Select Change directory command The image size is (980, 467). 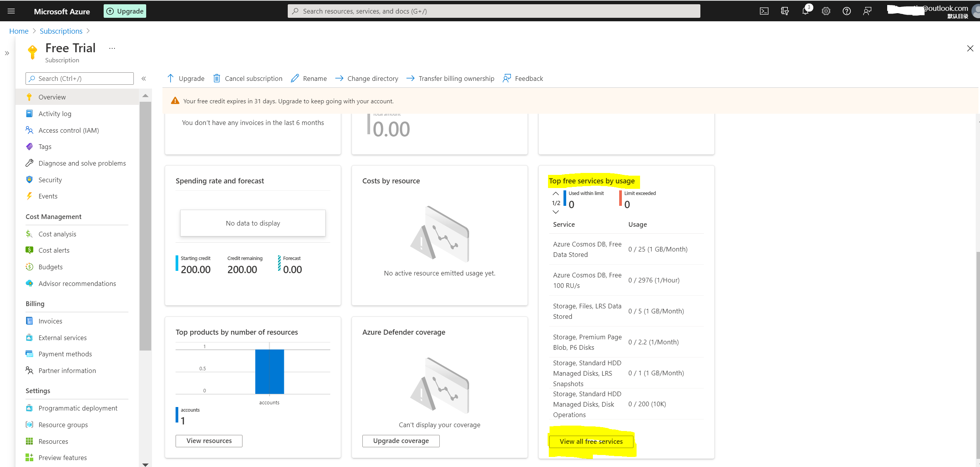[367, 79]
